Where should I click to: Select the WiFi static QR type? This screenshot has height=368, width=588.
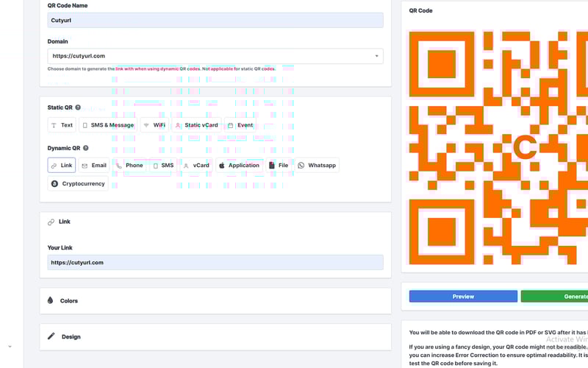(154, 125)
